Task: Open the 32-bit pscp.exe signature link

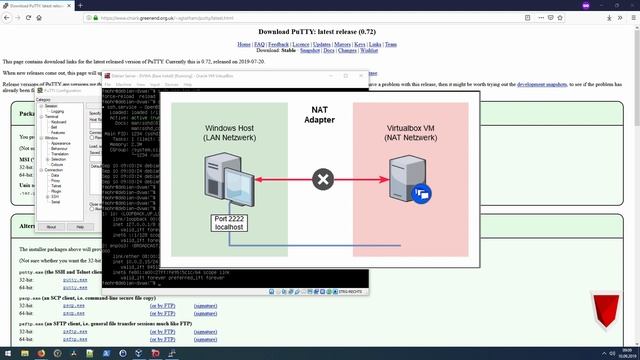Action: pyautogui.click(x=205, y=306)
